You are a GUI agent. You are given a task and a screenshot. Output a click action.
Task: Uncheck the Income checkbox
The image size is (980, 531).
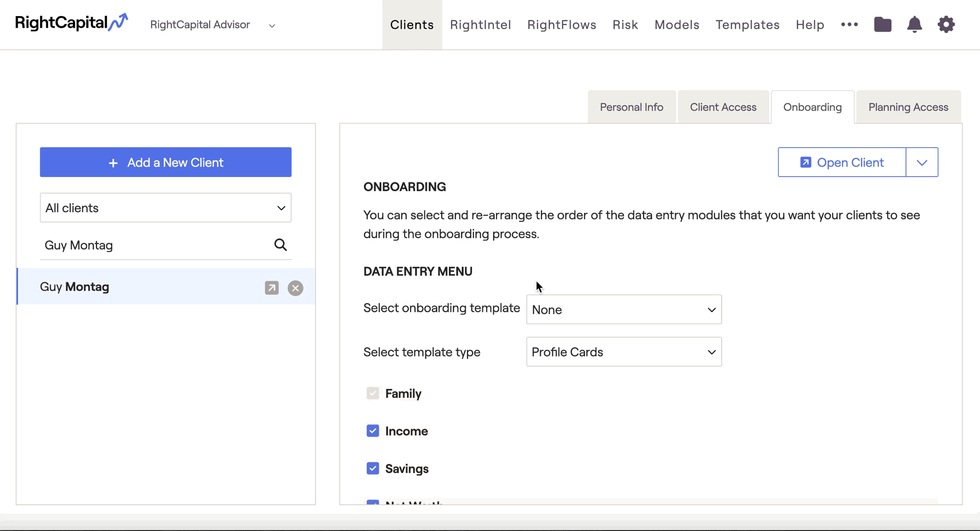pos(373,430)
